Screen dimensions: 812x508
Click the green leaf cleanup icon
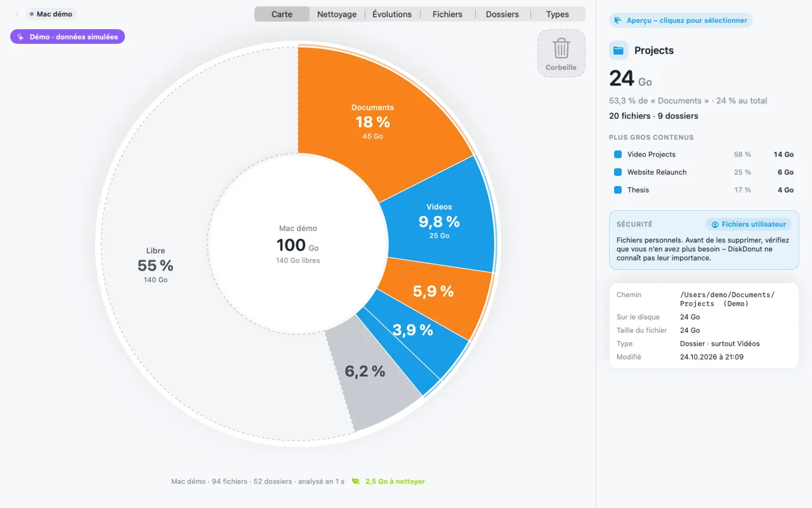pos(356,481)
